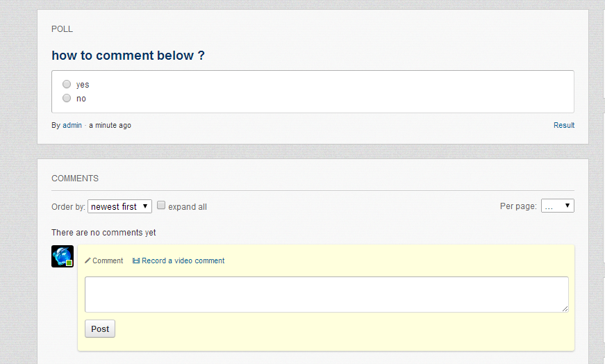
Task: Choose the "no" poll option radio button
Action: pos(67,98)
